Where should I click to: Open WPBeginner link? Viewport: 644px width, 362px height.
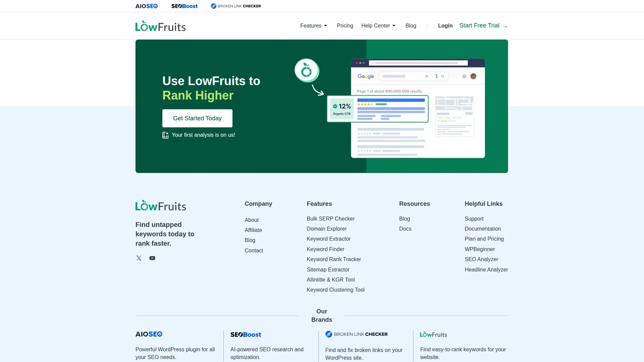click(x=480, y=249)
